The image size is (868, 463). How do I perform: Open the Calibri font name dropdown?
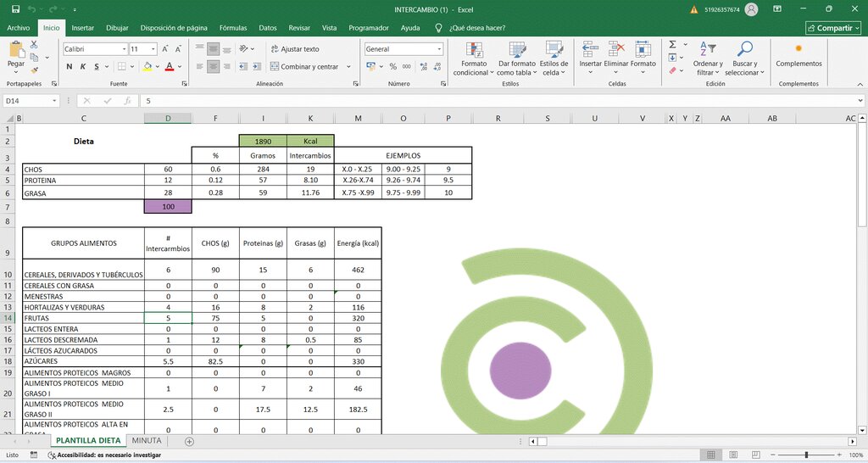click(x=124, y=49)
